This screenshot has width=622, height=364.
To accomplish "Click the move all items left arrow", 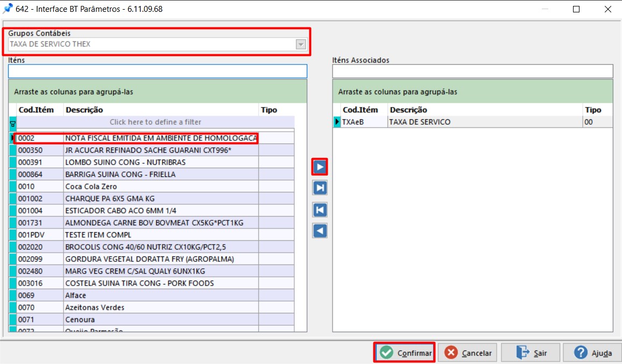I will tap(320, 210).
